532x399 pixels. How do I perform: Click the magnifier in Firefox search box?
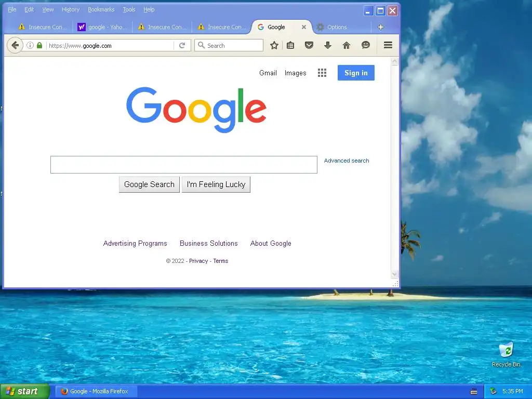(x=201, y=45)
